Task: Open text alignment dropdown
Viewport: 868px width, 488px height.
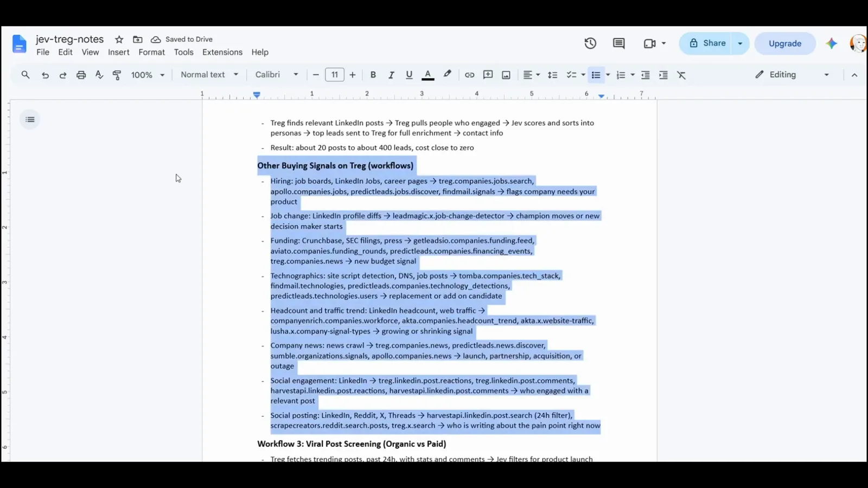Action: (x=531, y=75)
